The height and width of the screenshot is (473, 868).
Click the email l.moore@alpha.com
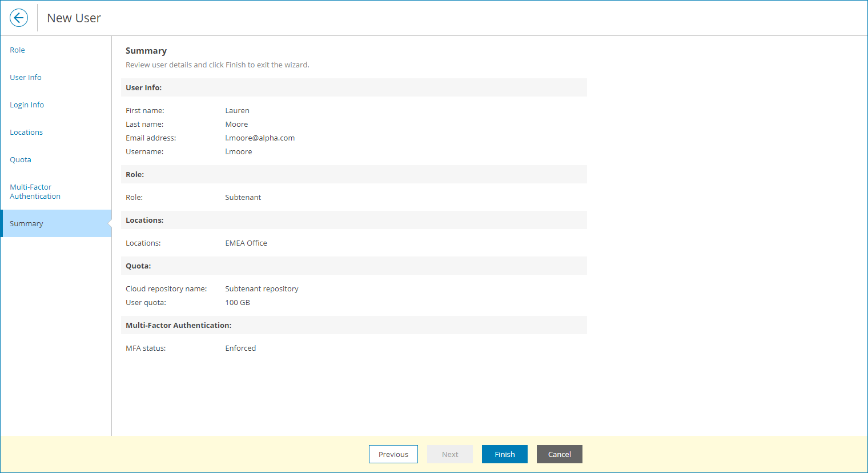[260, 138]
